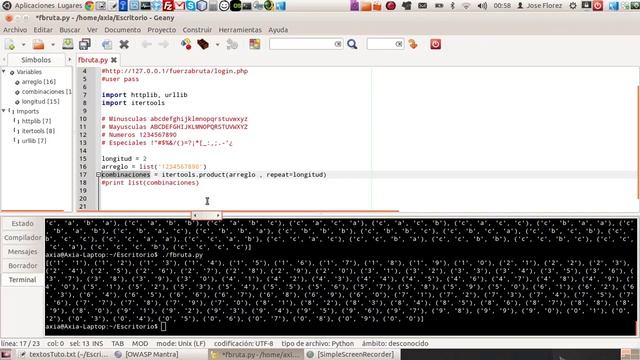Click the editor horizontal scrollbar
The width and height of the screenshot is (640, 360).
click(x=237, y=211)
